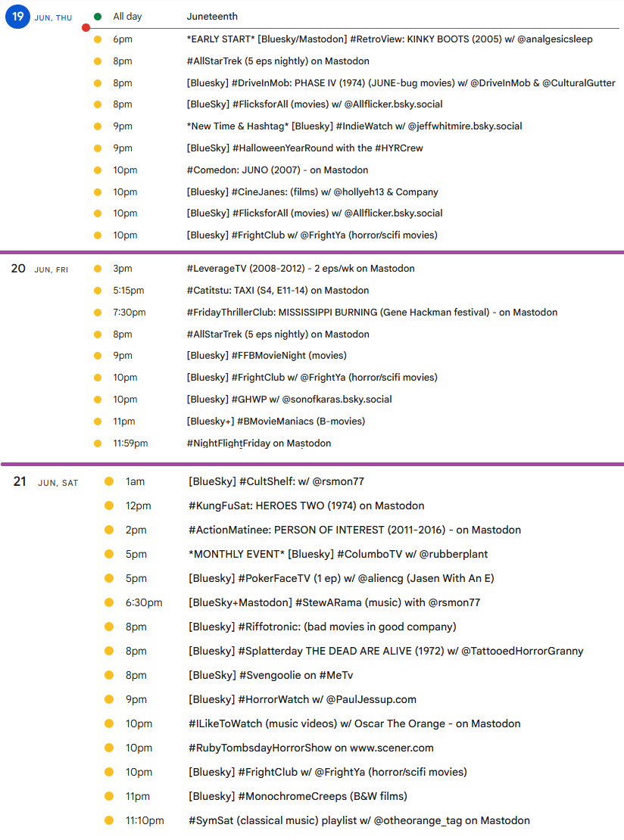This screenshot has height=840, width=624.
Task: Click yellow dot beside 3pm Friday
Action: pos(98,269)
